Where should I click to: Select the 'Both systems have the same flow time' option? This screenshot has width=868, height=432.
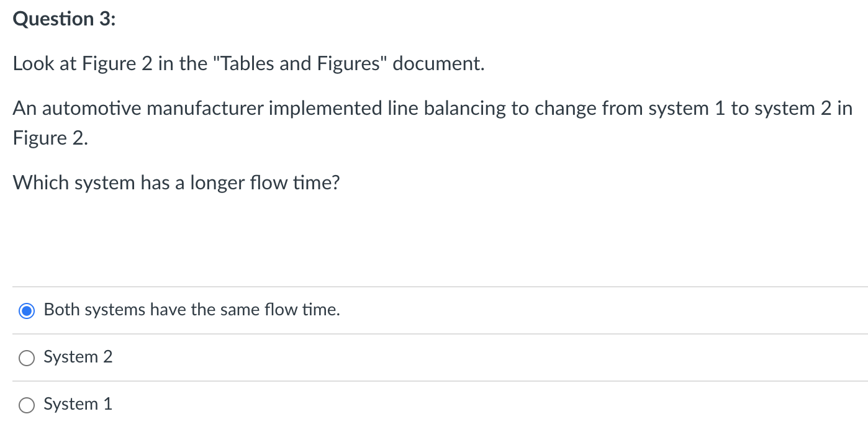click(x=26, y=310)
